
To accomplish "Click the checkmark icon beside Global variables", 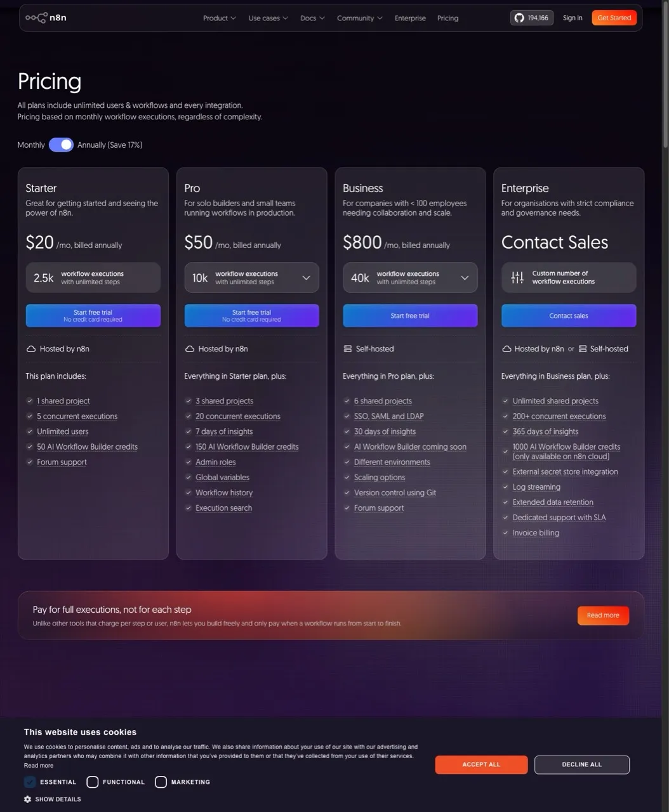I will tap(189, 478).
